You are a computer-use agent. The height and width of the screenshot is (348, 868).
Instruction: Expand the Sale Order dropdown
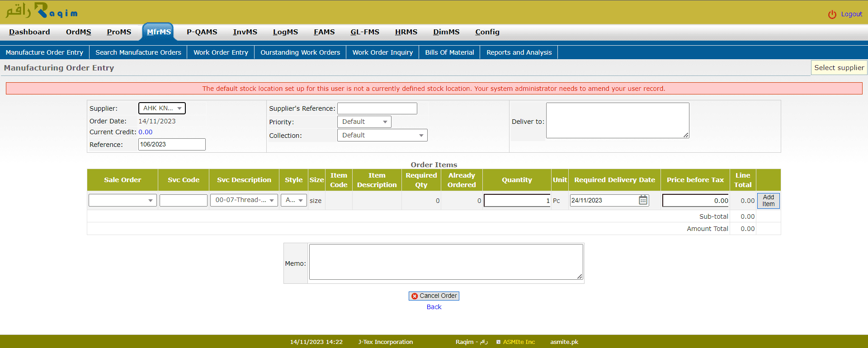pos(123,200)
